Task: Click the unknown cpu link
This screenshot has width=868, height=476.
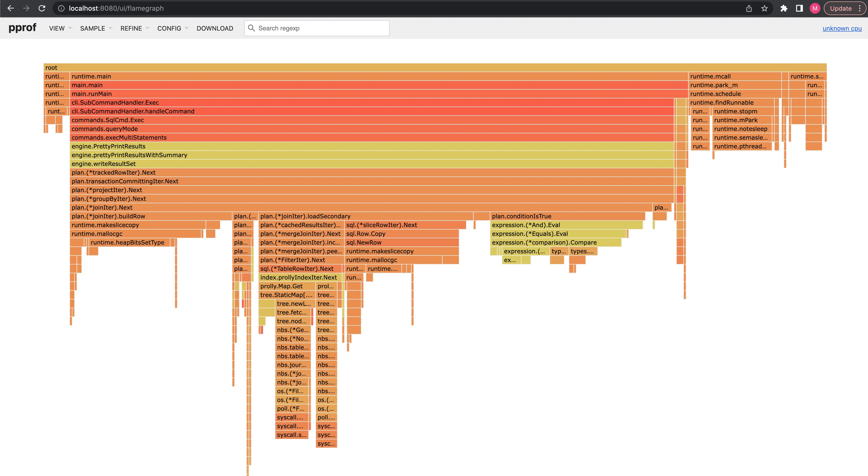Action: pyautogui.click(x=842, y=28)
